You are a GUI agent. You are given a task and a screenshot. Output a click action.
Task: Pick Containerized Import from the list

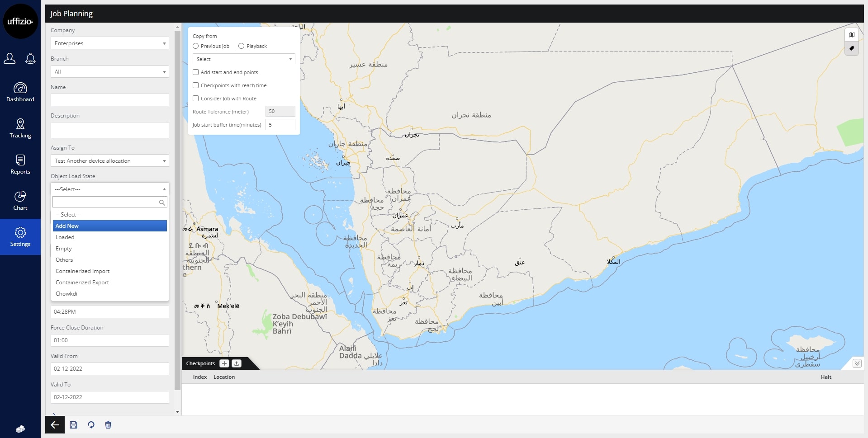83,271
